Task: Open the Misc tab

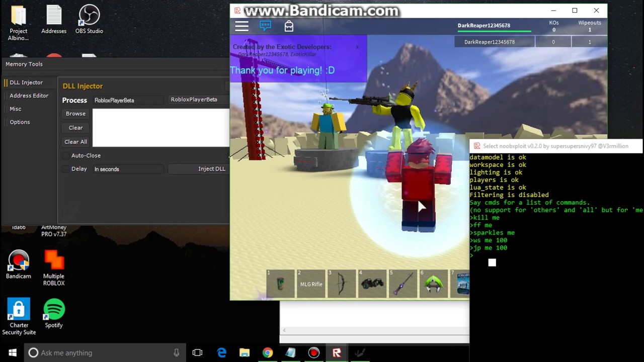Action: coord(16,109)
